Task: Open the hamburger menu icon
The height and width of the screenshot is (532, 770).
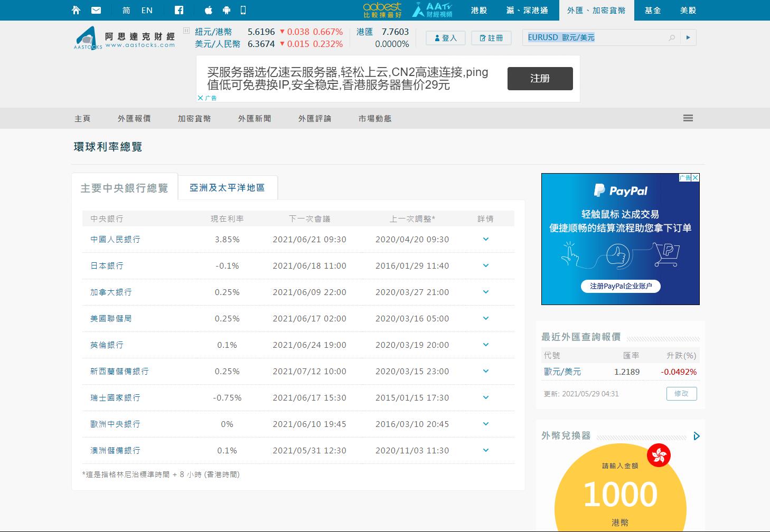Action: [x=688, y=118]
